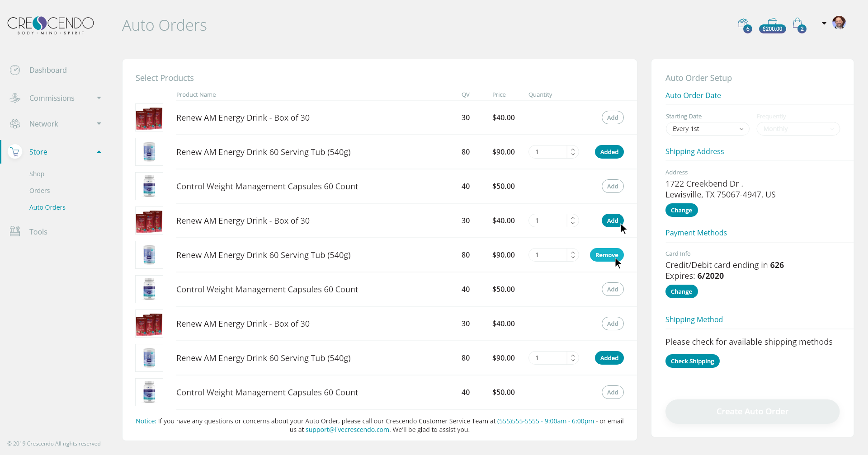Click the Store shopping cart icon
Viewport: 868px width, 455px height.
point(15,152)
